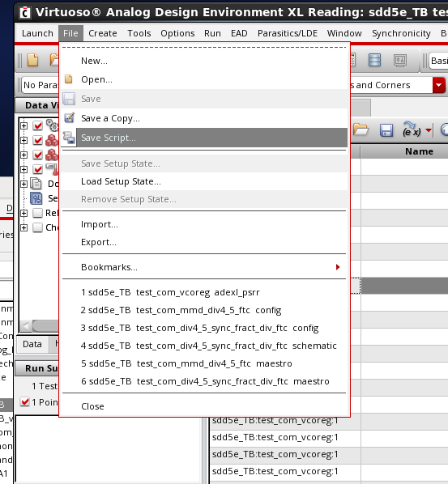Expand the Documents tree node
The image size is (448, 484).
click(23, 184)
